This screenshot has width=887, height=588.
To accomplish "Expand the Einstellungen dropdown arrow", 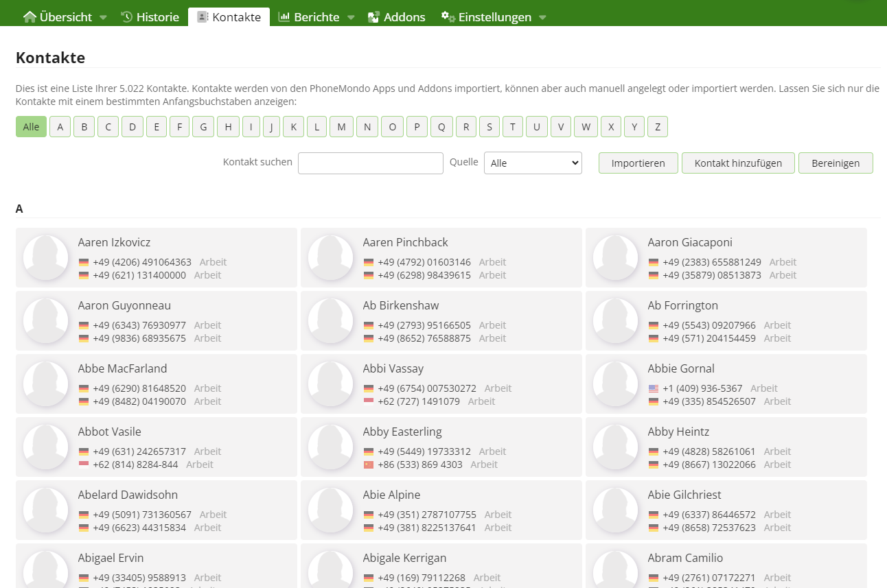I will [542, 18].
